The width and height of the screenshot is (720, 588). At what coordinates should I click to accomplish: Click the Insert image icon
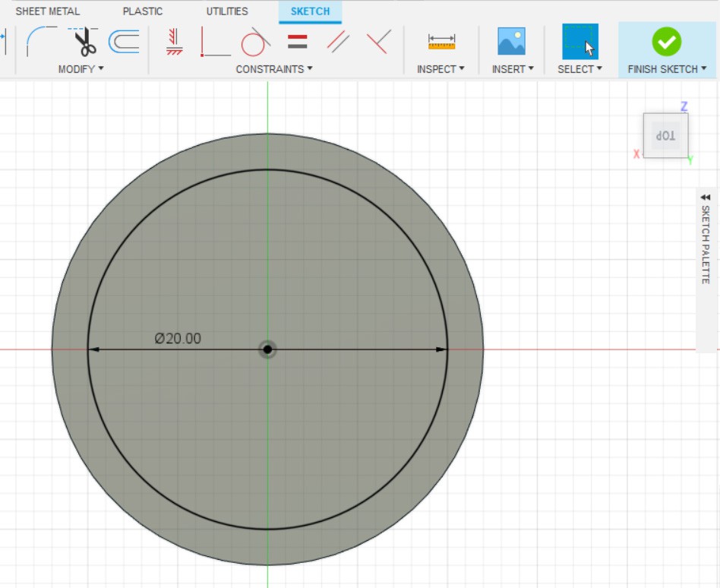point(511,42)
